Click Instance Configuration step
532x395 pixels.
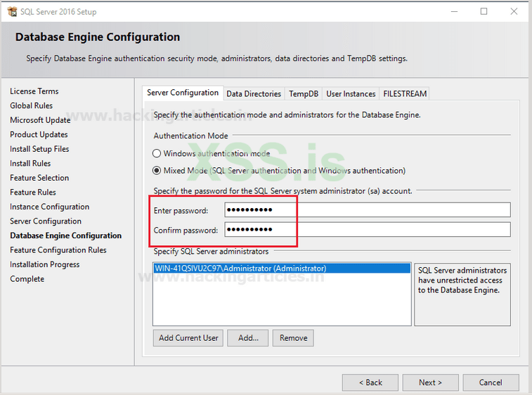pyautogui.click(x=49, y=207)
